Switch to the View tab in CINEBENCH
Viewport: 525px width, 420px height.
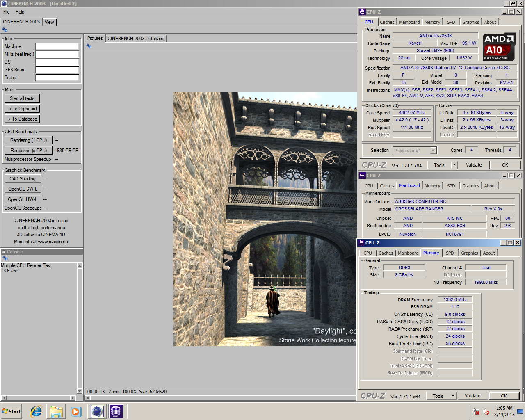tap(49, 22)
